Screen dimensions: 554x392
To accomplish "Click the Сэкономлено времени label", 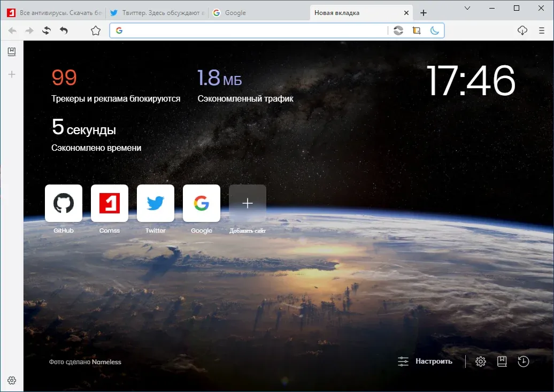I will (96, 148).
